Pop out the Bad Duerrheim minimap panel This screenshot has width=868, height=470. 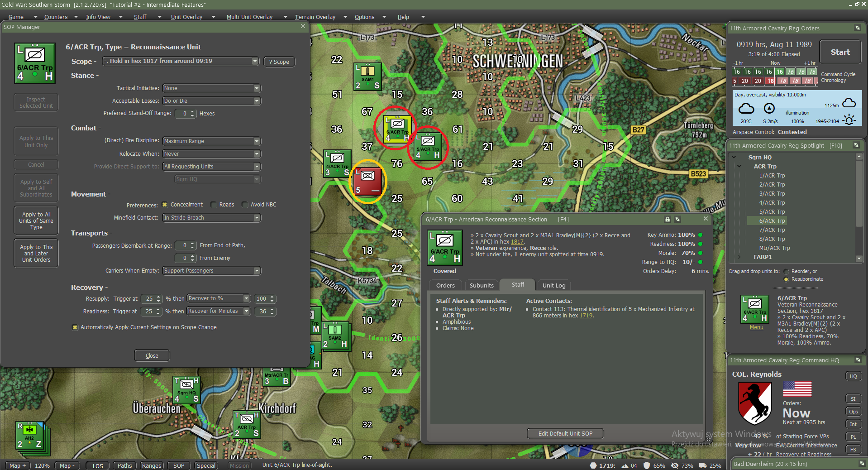(862, 464)
